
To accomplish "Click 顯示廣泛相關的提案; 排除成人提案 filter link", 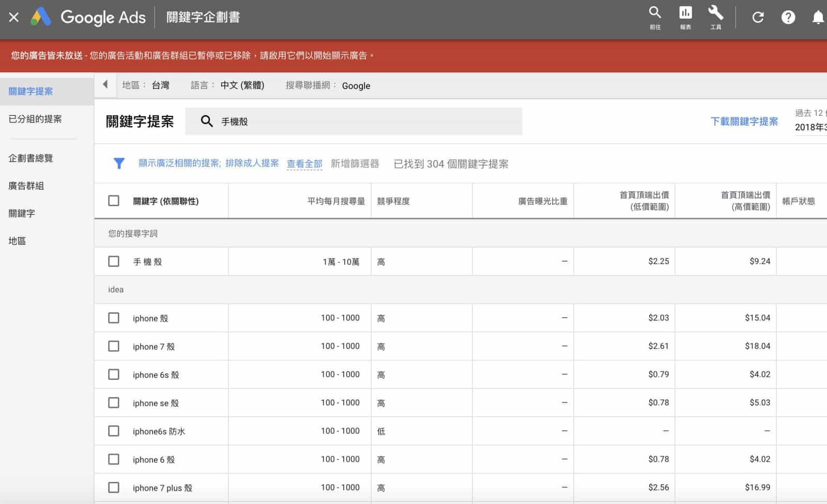I will (x=208, y=163).
